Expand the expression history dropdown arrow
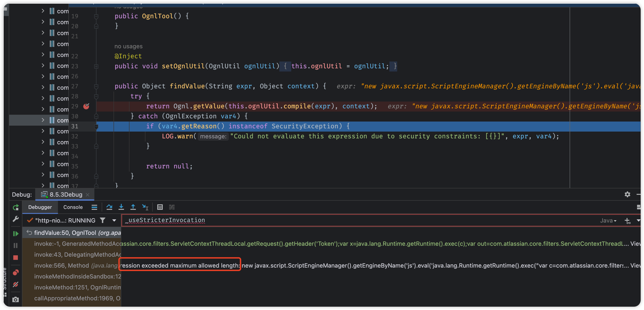The width and height of the screenshot is (644, 310). click(x=638, y=221)
